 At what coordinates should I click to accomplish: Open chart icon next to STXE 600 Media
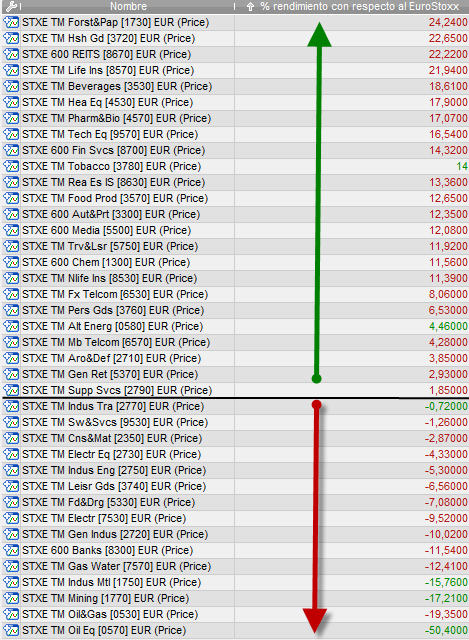[x=11, y=230]
